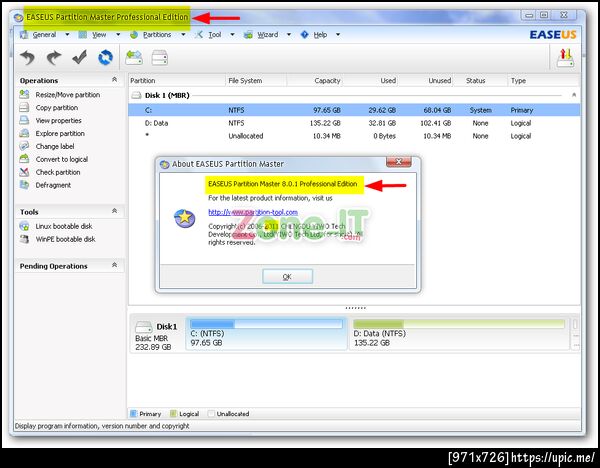Apply pending changes with the checkmark icon
The height and width of the screenshot is (468, 600).
point(80,57)
